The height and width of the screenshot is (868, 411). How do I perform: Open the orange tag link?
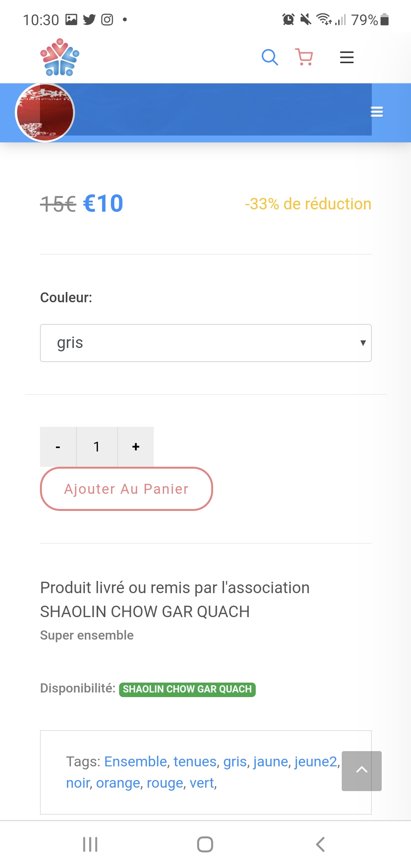coord(118,783)
